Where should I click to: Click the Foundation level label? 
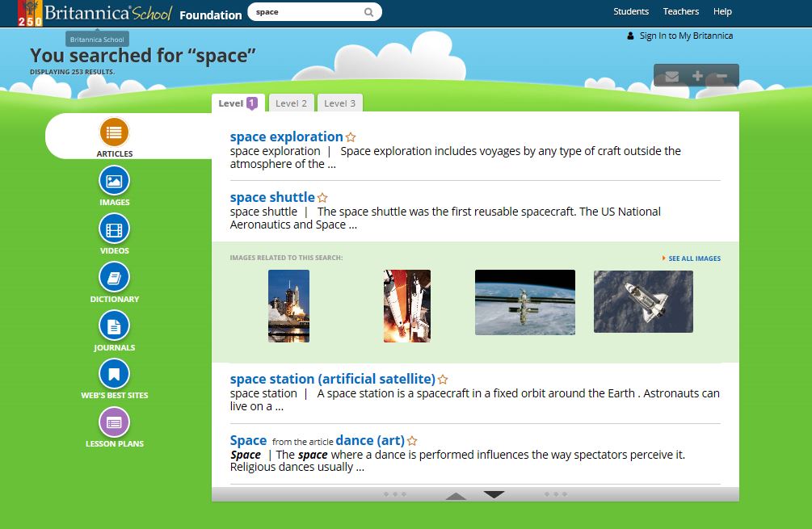coord(211,15)
